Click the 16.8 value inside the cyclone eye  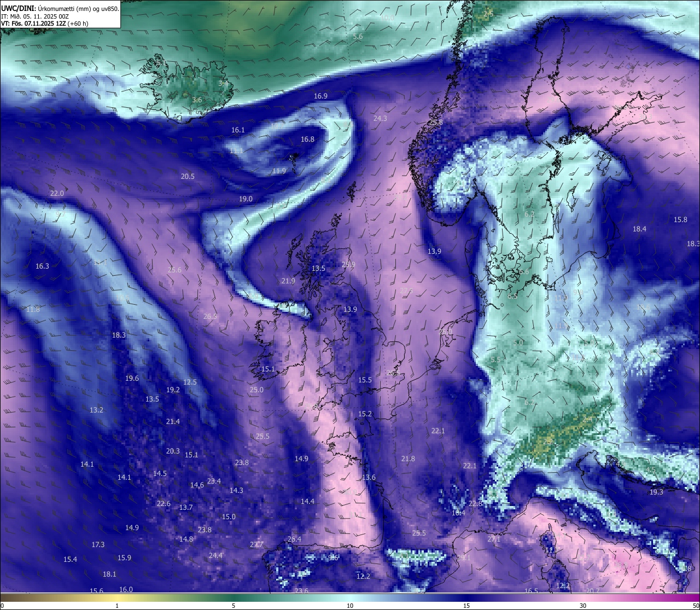pos(307,140)
